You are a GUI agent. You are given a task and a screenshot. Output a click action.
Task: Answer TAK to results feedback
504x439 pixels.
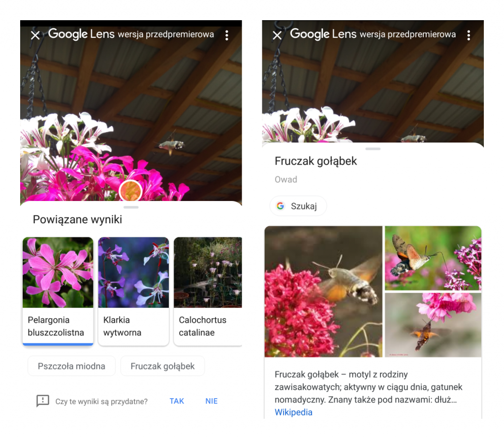pos(177,401)
